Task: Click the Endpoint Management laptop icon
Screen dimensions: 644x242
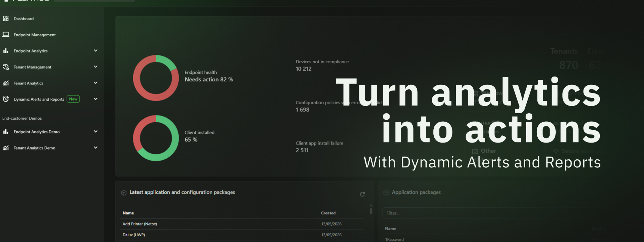Action: pyautogui.click(x=6, y=35)
